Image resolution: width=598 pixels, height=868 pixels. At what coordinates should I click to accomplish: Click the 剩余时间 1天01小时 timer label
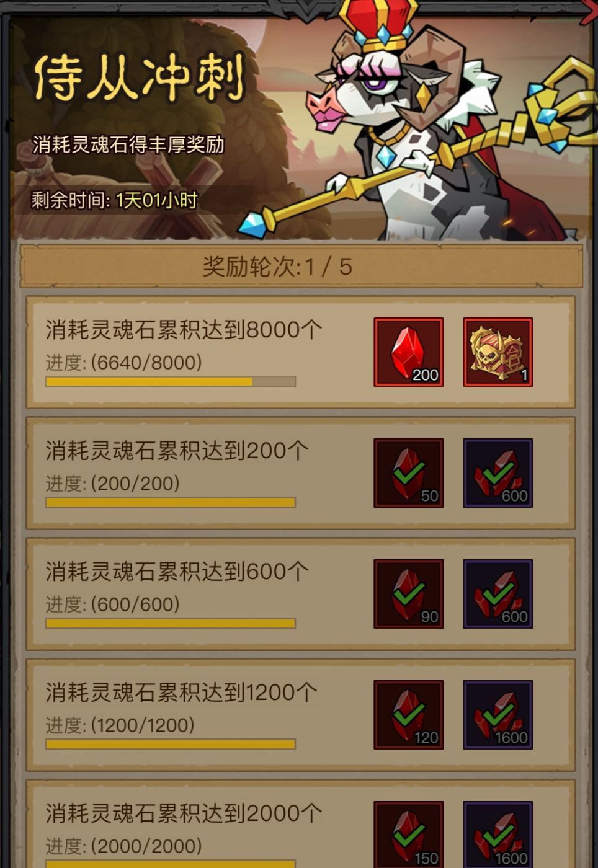point(114,200)
